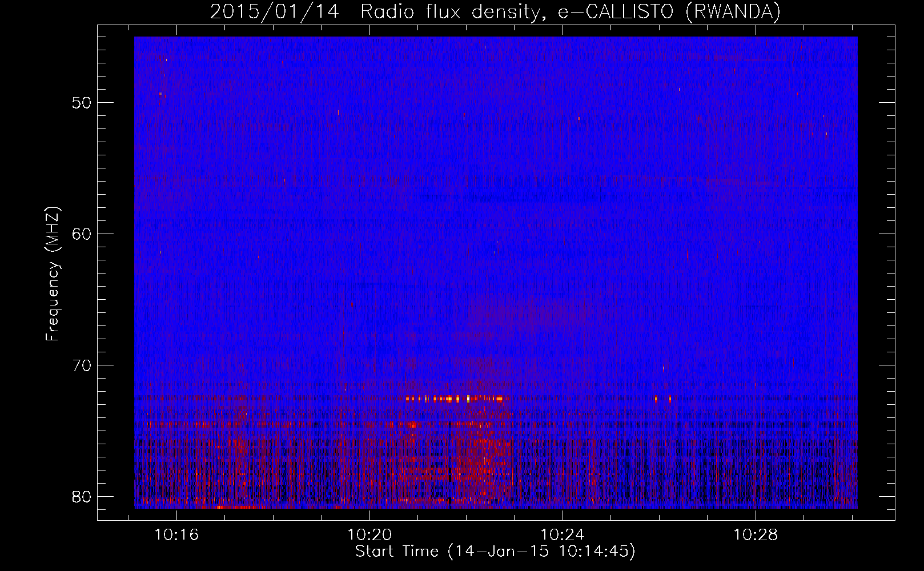Click the bright yellow burst near 73 MHz
This screenshot has height=571, width=924.
click(x=455, y=399)
